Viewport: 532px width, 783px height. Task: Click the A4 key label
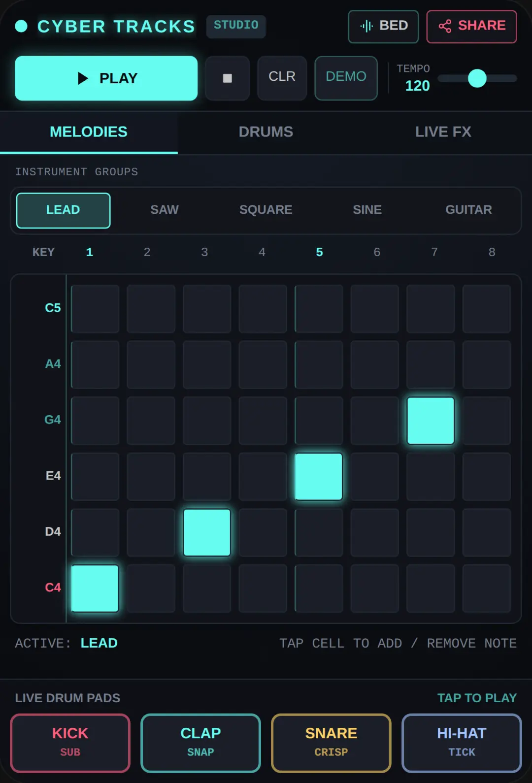(x=53, y=364)
